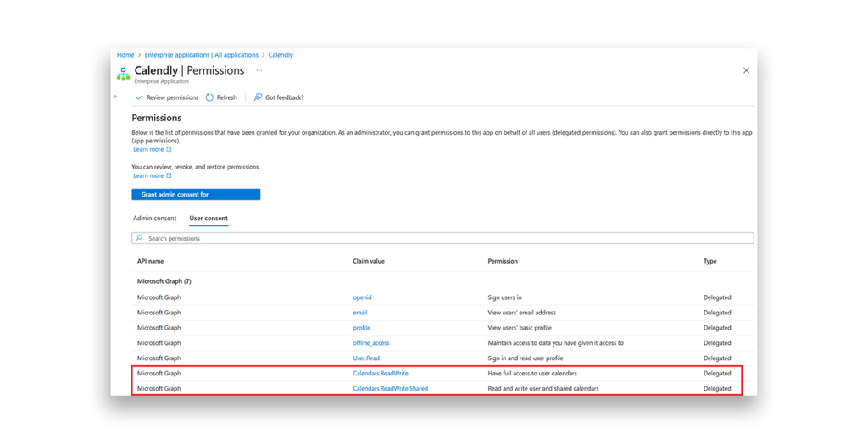Open Enterprise applications | All applications breadcrumb
868x444 pixels.
[x=202, y=55]
